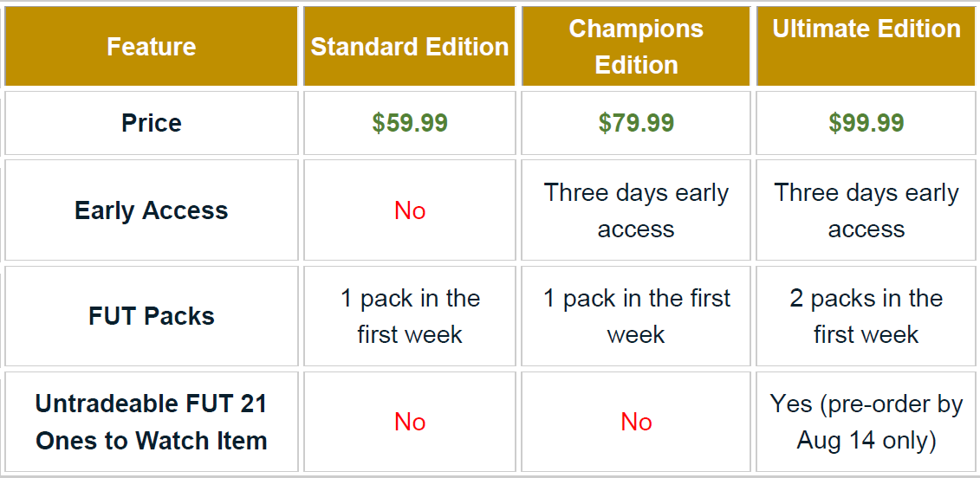Select Standard Edition's 1 pack cell
The width and height of the screenshot is (980, 478).
410,316
